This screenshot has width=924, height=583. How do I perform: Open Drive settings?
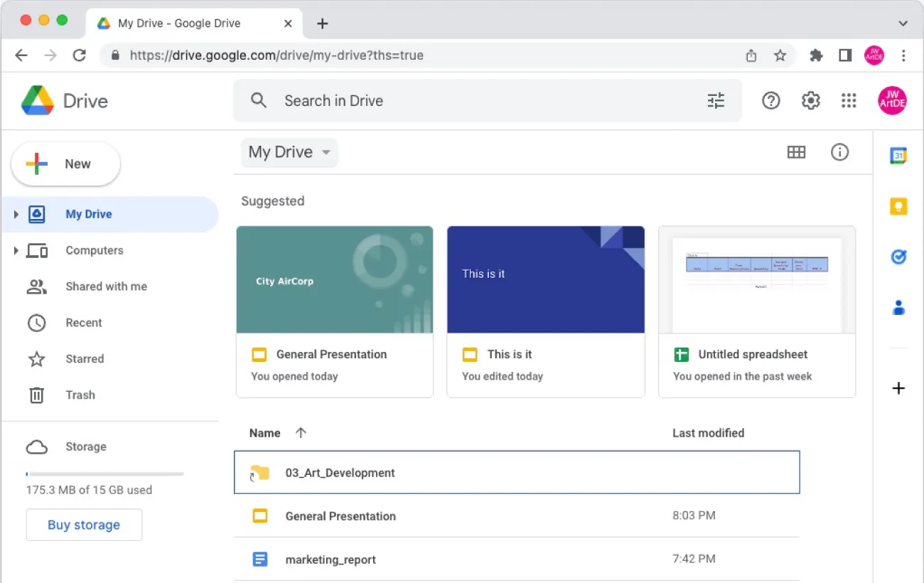(x=810, y=100)
